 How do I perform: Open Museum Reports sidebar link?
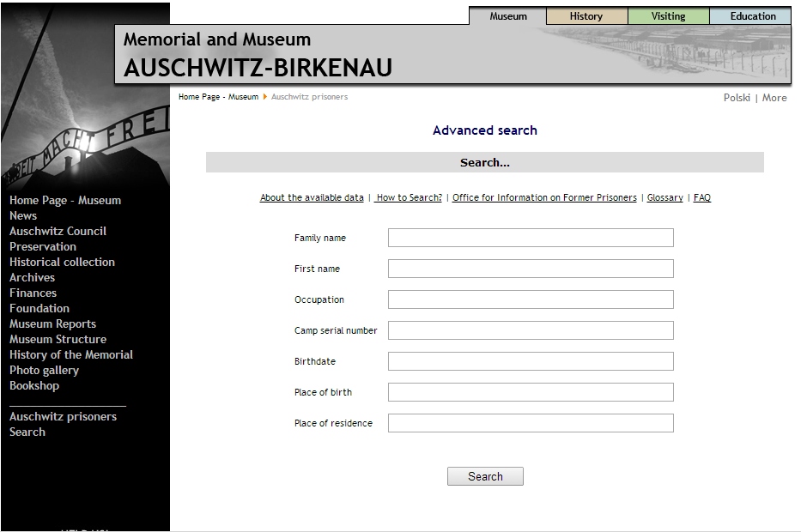click(52, 323)
